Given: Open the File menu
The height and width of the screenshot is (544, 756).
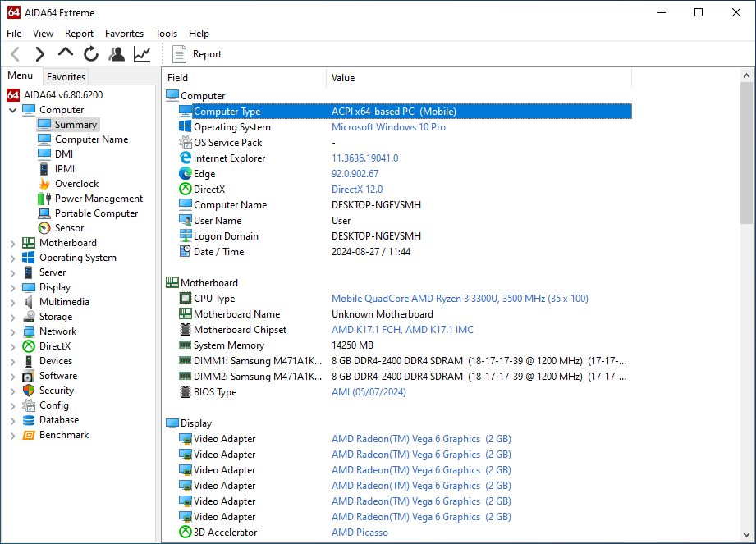Looking at the screenshot, I should [x=14, y=34].
